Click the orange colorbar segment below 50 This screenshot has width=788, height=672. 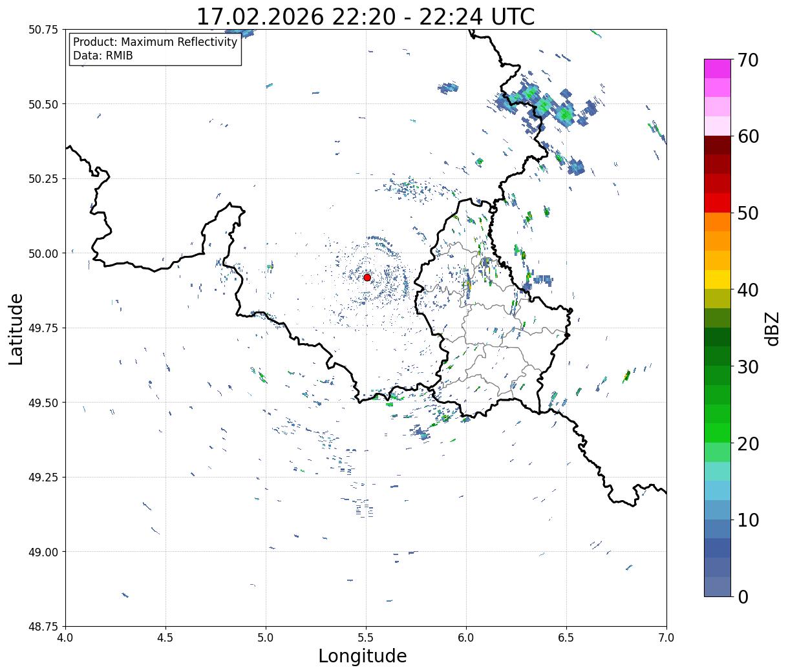(718, 222)
